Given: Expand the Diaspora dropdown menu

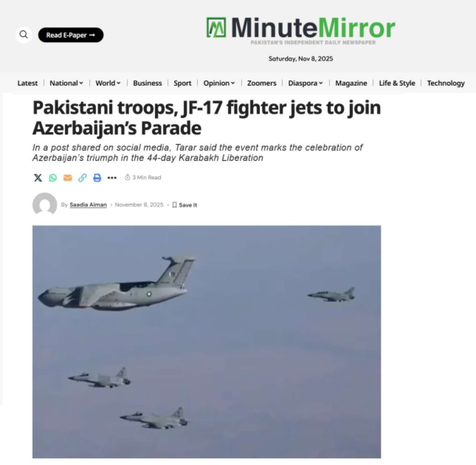Looking at the screenshot, I should tap(305, 83).
